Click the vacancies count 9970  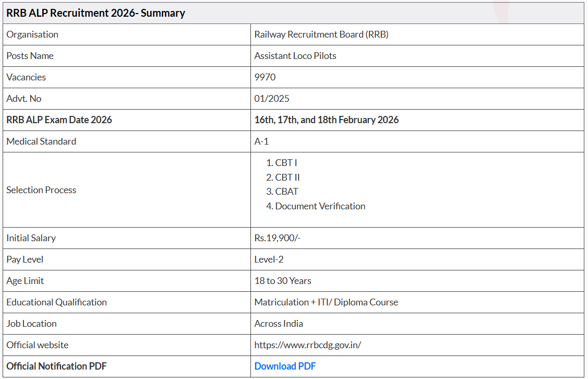coord(265,77)
